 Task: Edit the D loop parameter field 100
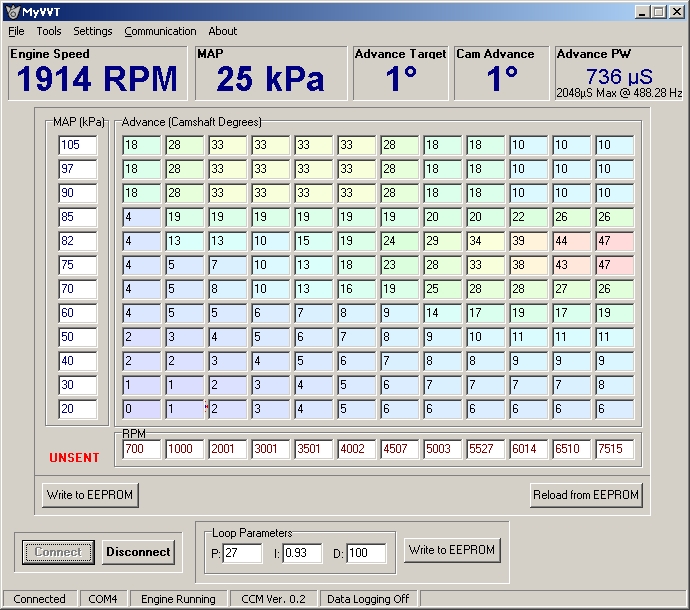366,553
